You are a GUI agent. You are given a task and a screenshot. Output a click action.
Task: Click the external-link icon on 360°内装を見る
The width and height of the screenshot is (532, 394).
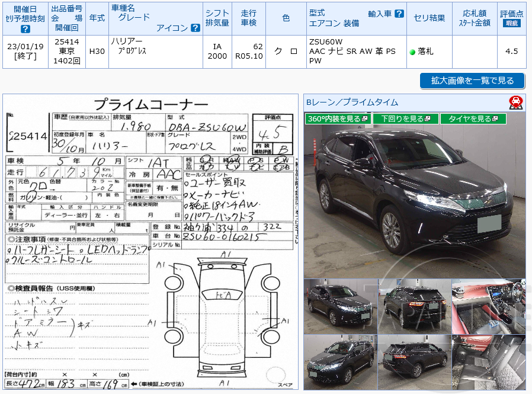(364, 118)
